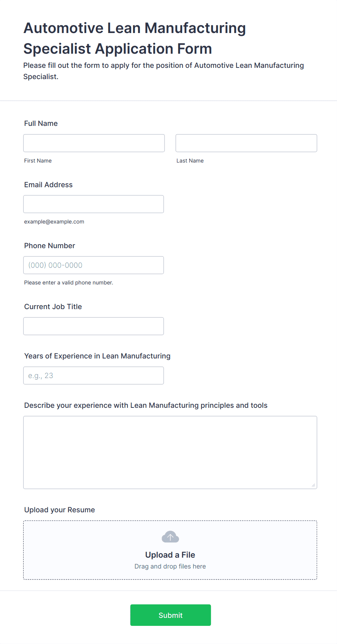Click the textarea resize handle corner

tap(313, 485)
